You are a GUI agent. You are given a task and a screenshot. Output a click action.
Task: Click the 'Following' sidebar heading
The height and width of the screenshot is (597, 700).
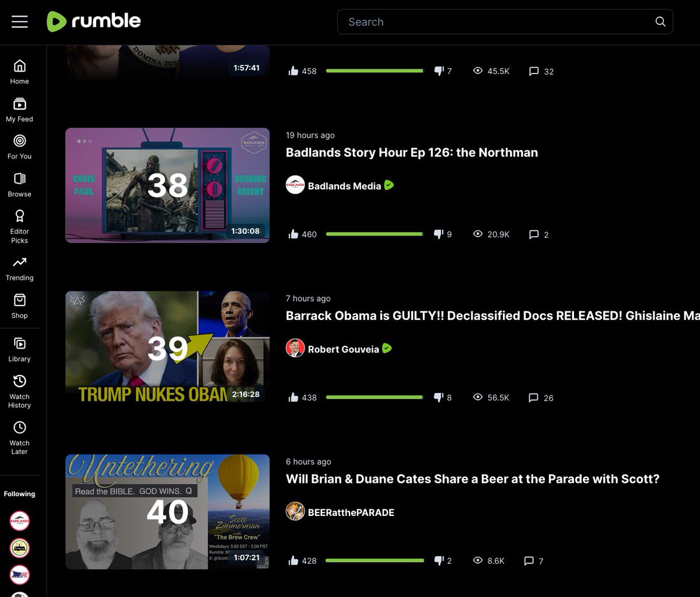click(x=19, y=494)
